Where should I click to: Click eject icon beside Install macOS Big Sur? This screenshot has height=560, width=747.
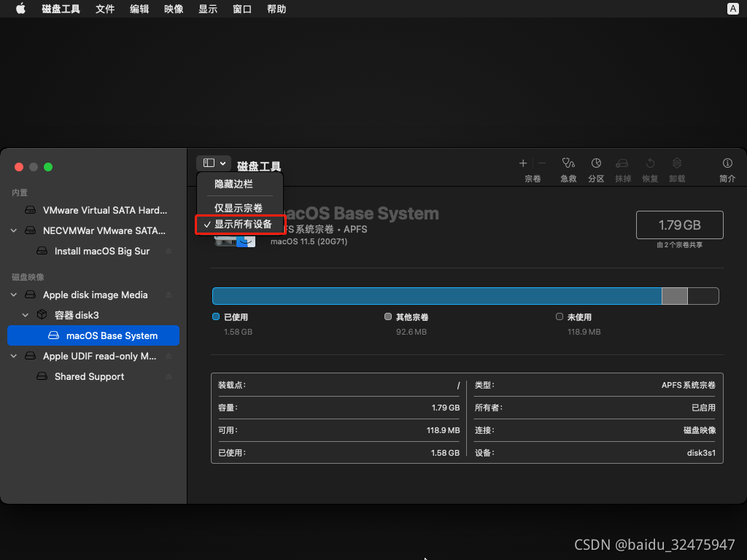pos(169,251)
